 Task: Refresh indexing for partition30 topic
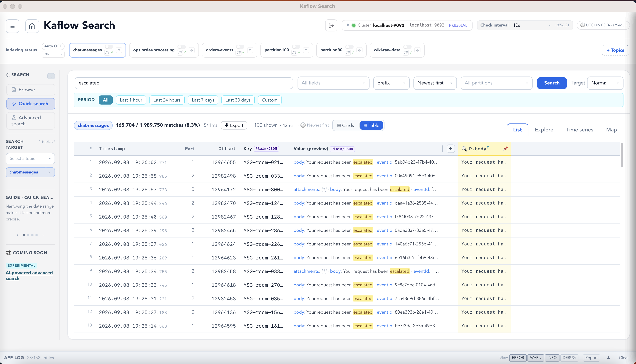point(348,52)
